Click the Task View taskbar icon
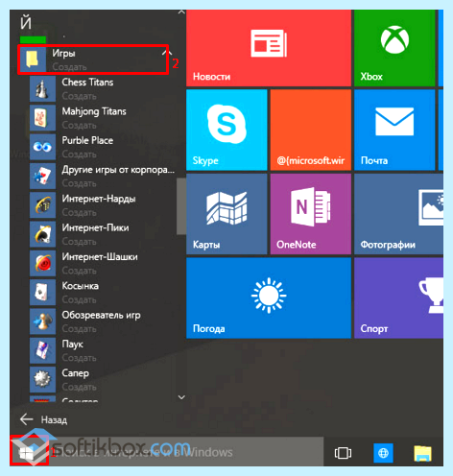Image resolution: width=453 pixels, height=476 pixels. point(343,453)
